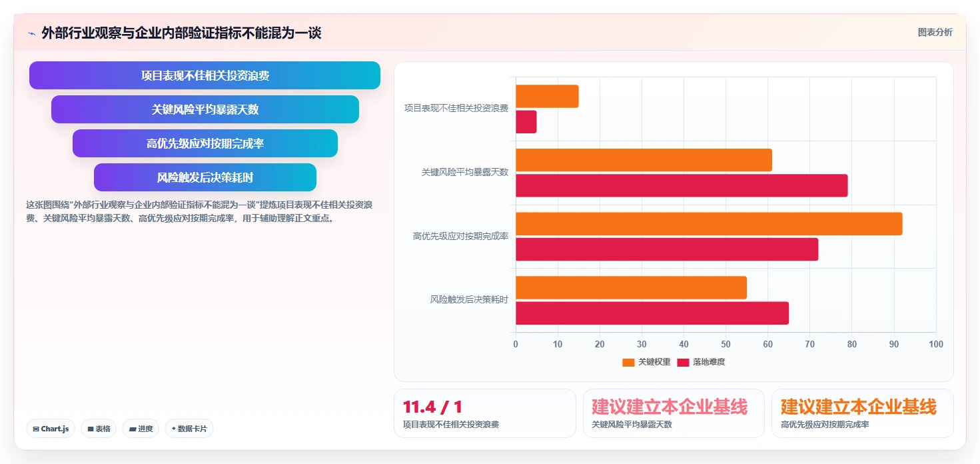This screenshot has width=980, height=464.
Task: Click x-axis tick value 100
Action: click(x=935, y=344)
